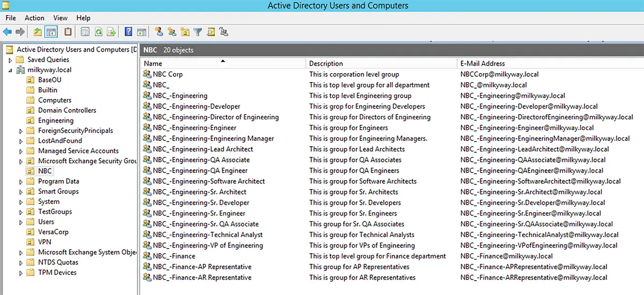Toggle the Show/Hide Console Tree icon

pyautogui.click(x=51, y=32)
